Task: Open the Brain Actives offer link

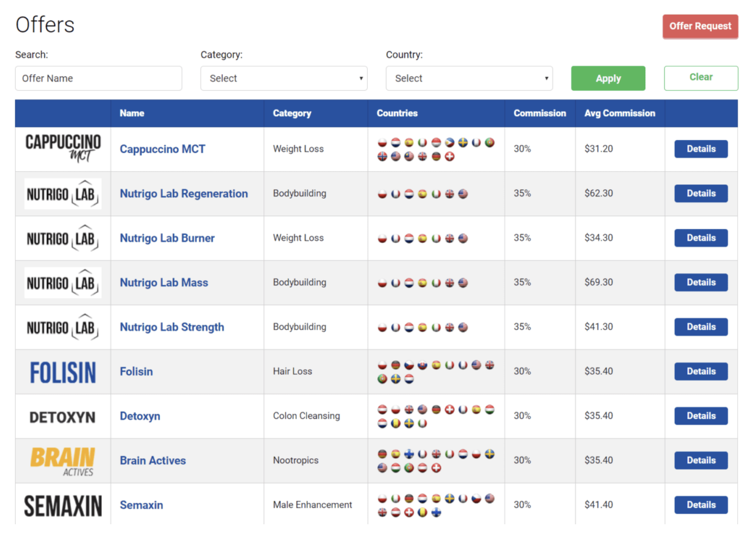Action: tap(153, 460)
